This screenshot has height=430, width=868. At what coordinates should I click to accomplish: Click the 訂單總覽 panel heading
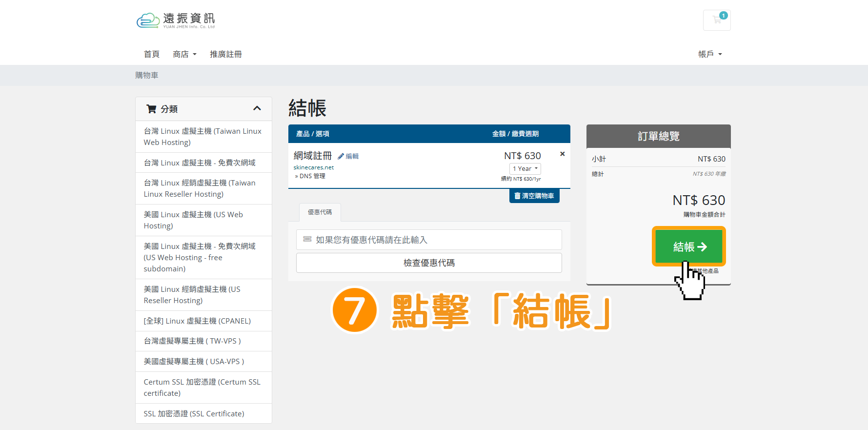[x=659, y=136]
